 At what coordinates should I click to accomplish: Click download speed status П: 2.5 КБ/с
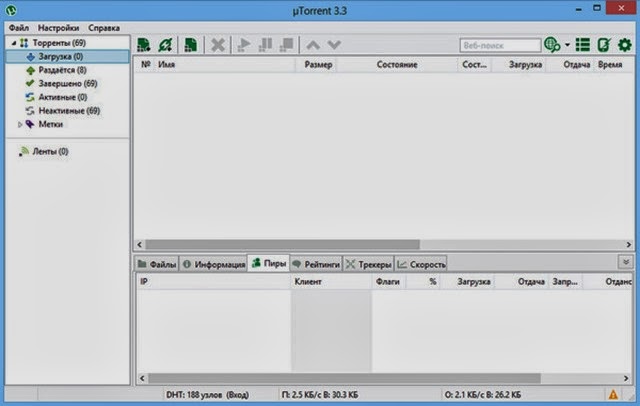pos(320,395)
